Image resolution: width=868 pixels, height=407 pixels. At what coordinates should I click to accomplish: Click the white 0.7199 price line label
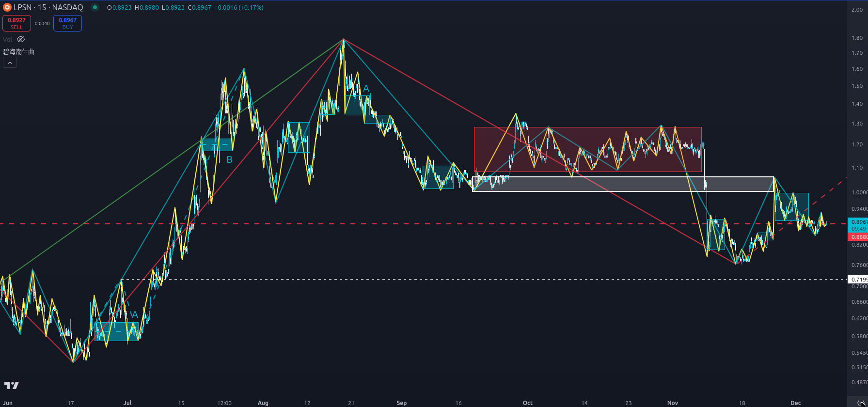click(x=858, y=280)
